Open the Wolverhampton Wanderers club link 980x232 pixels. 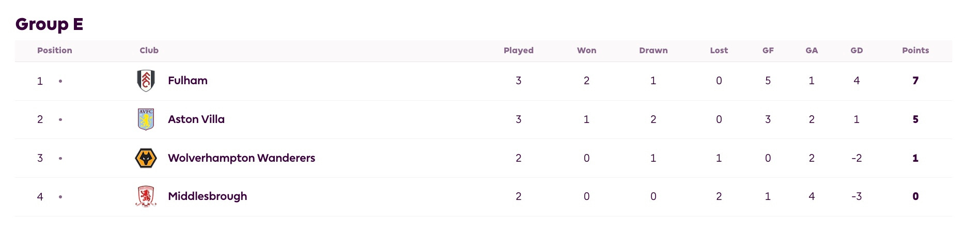point(241,158)
